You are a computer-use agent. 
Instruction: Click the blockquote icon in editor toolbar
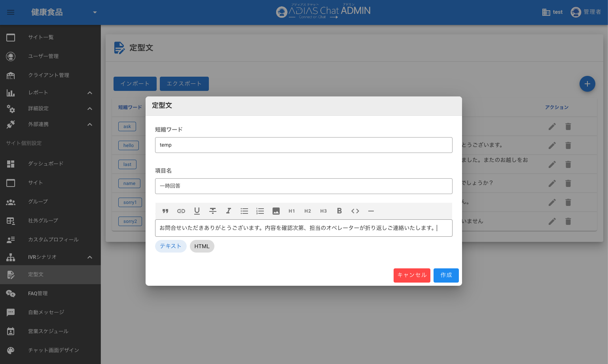165,211
